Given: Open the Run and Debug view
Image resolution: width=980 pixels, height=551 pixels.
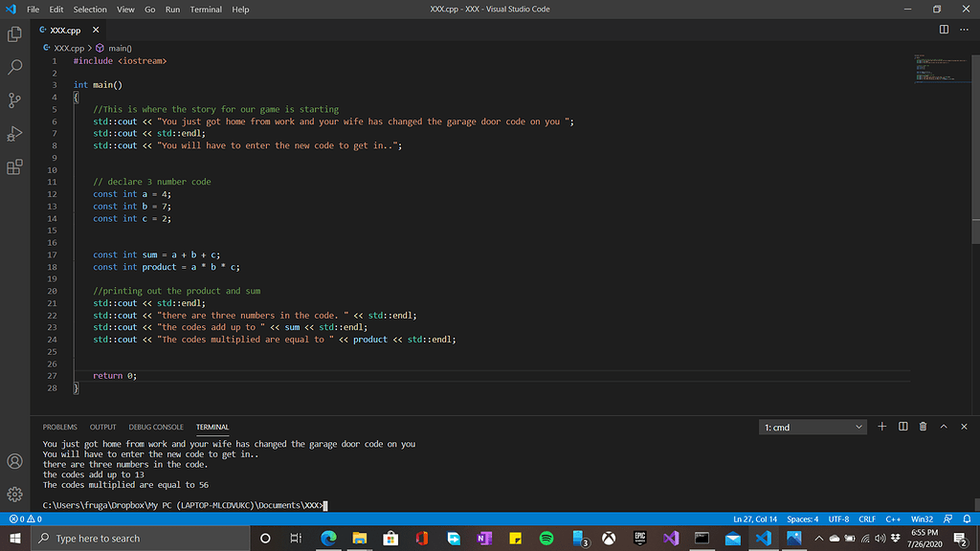Looking at the screenshot, I should coord(14,134).
